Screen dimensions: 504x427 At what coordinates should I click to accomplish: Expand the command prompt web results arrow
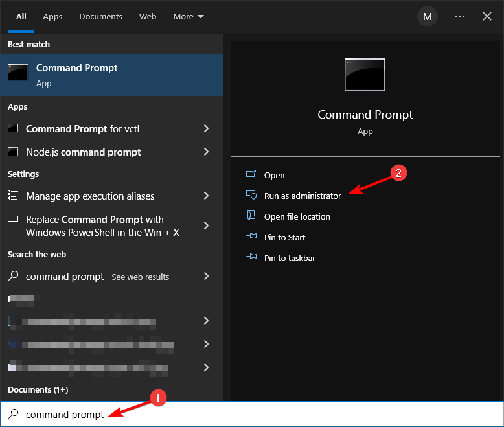coord(206,277)
